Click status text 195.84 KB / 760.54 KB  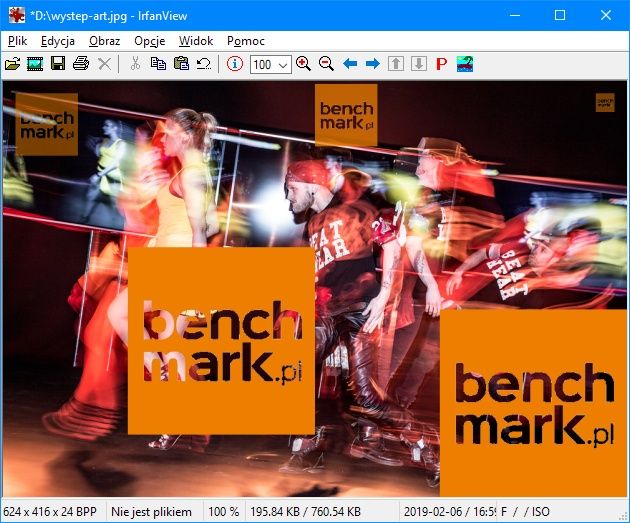point(305,512)
